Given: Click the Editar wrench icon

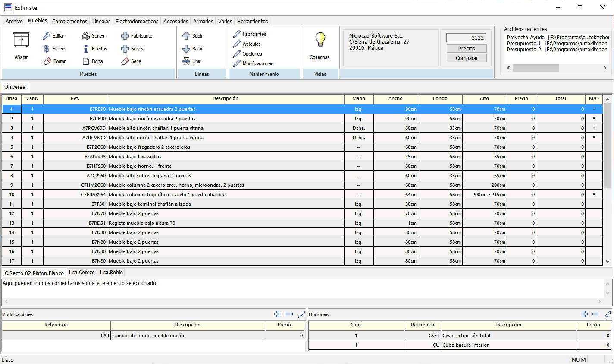Looking at the screenshot, I should 47,36.
